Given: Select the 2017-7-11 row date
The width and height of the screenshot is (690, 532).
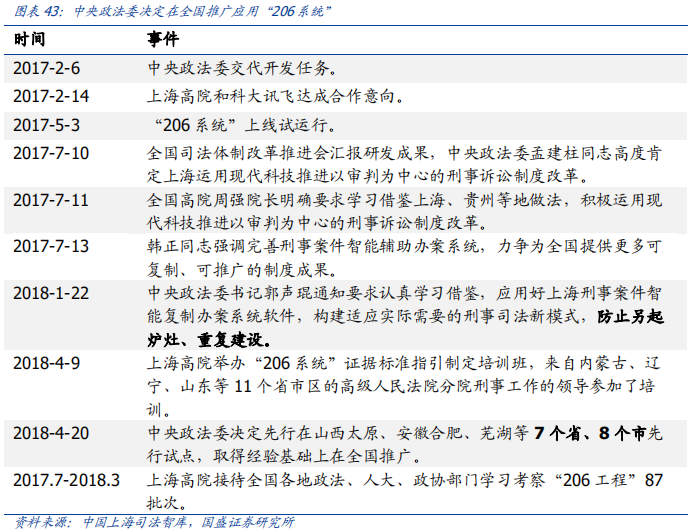Looking at the screenshot, I should tap(51, 200).
